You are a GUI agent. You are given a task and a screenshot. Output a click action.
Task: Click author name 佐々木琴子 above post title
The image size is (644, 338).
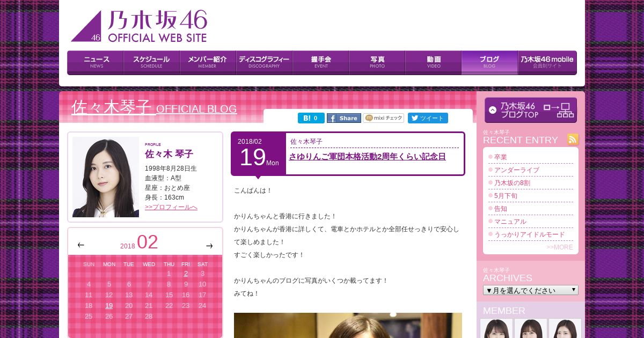306,142
